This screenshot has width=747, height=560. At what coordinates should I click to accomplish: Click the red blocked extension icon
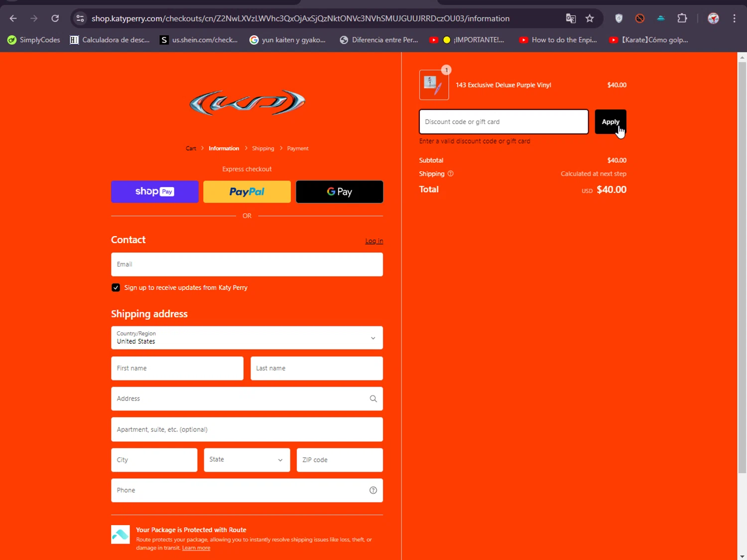pos(640,18)
